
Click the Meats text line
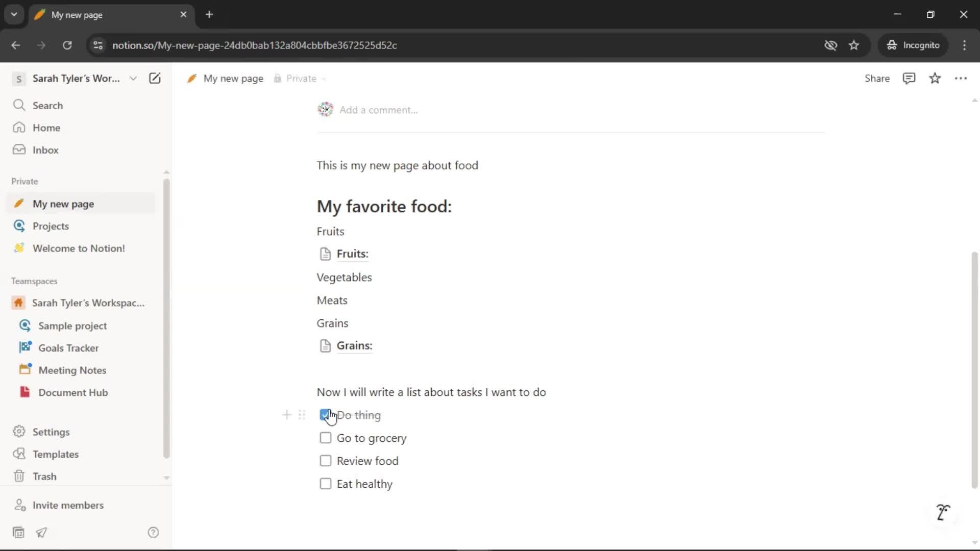point(332,300)
